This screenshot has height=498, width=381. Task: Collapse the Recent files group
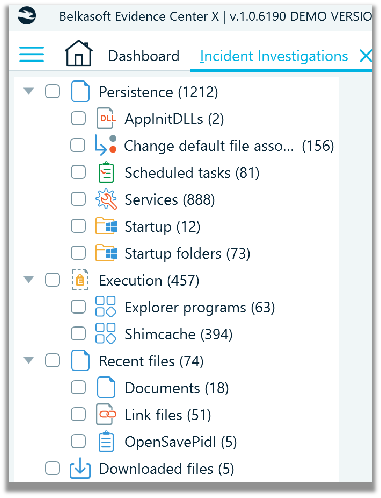[29, 360]
